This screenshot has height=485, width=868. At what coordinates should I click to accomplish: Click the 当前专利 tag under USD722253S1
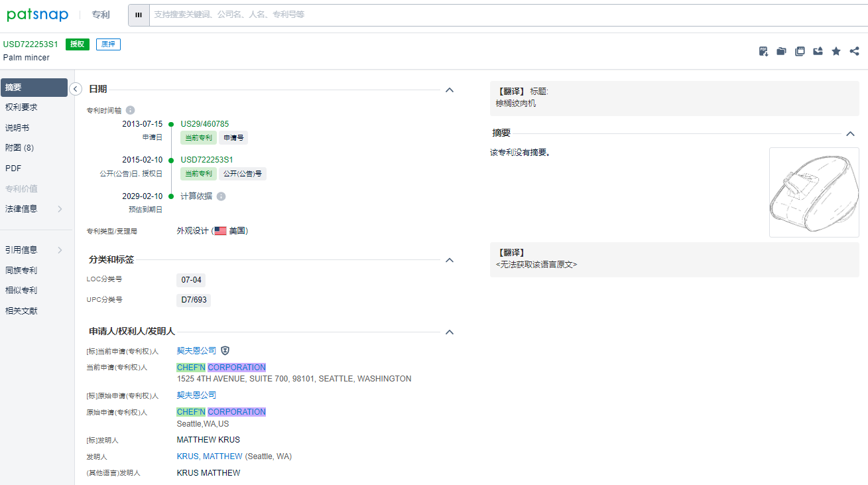point(198,174)
